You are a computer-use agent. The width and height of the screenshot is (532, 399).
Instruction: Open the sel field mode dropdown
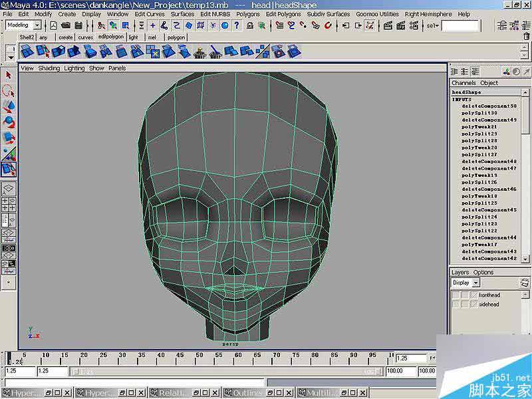[x=432, y=25]
